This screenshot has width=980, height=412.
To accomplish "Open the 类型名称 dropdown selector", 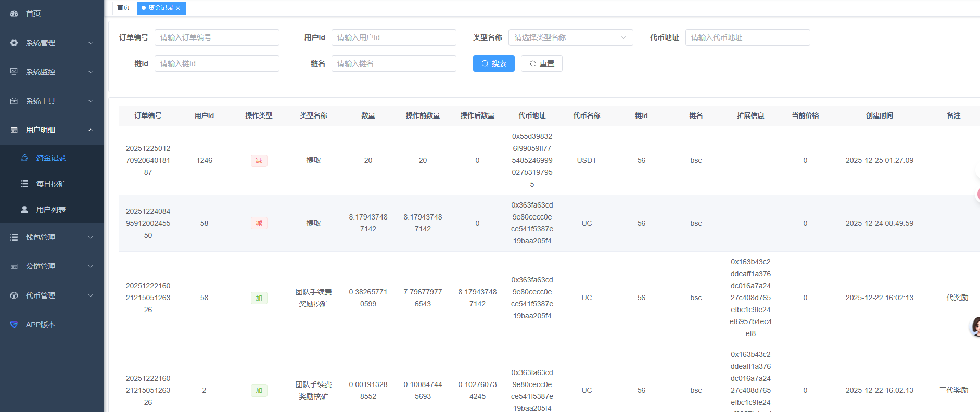I will tap(570, 37).
